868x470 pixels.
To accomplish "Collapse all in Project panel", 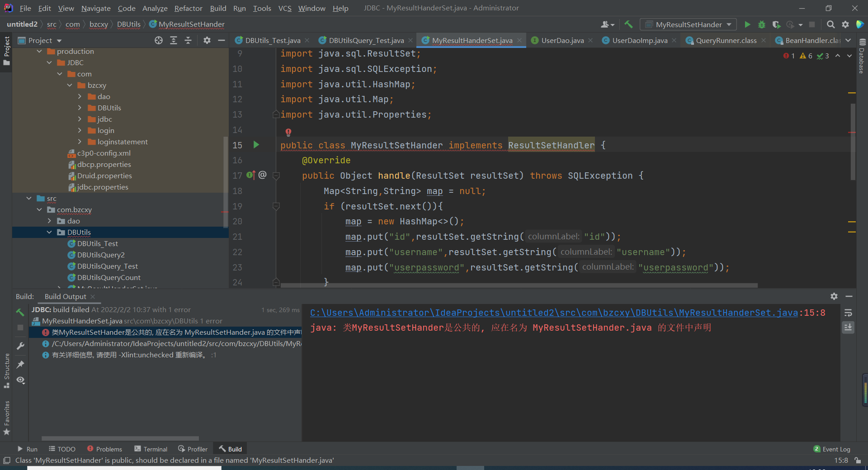I will tap(188, 40).
